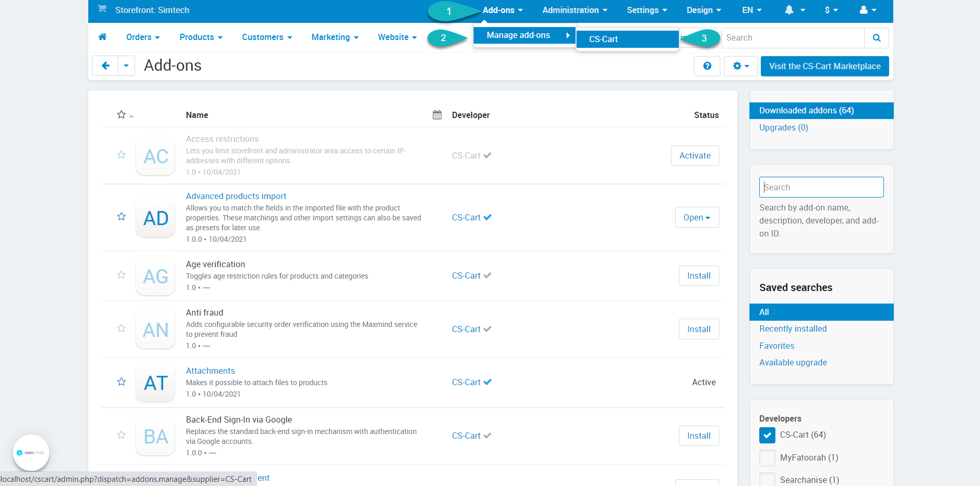Viewport: 980px width, 486px height.
Task: Open the notifications bell menu
Action: 795,10
